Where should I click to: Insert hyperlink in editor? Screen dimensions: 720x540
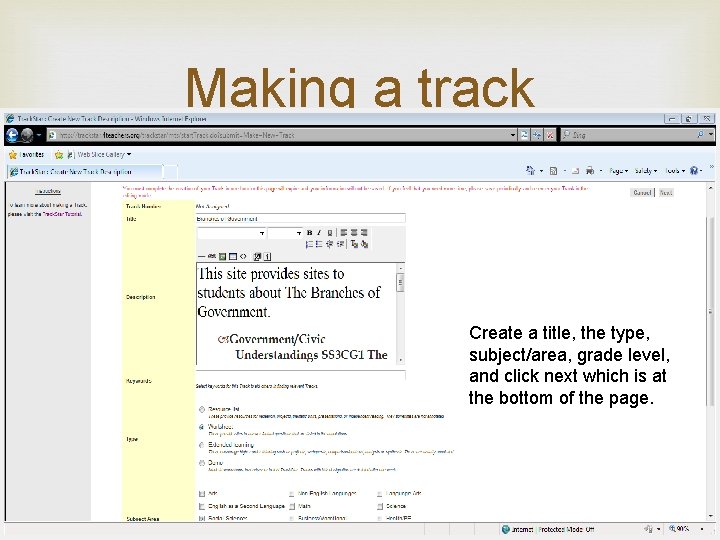[x=212, y=256]
